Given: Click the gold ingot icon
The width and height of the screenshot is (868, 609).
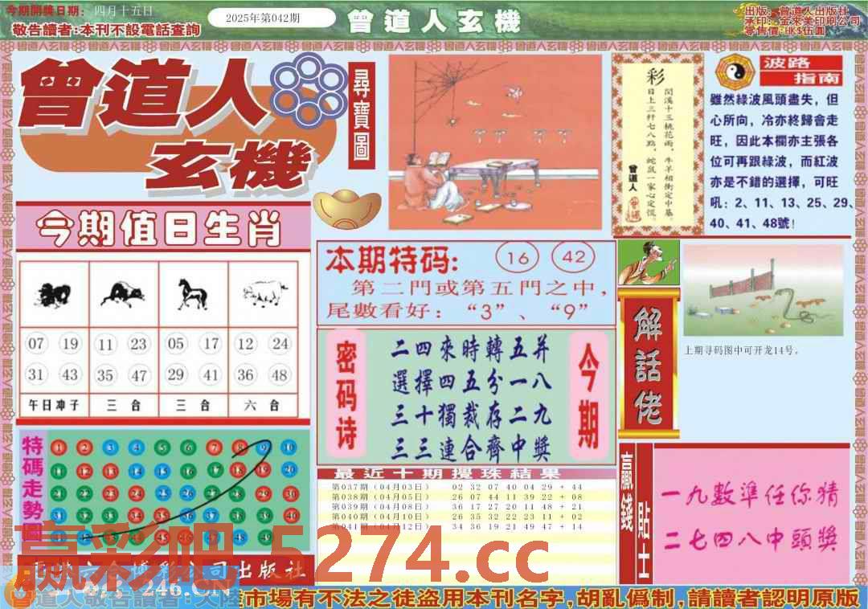Looking at the screenshot, I should pyautogui.click(x=347, y=209).
